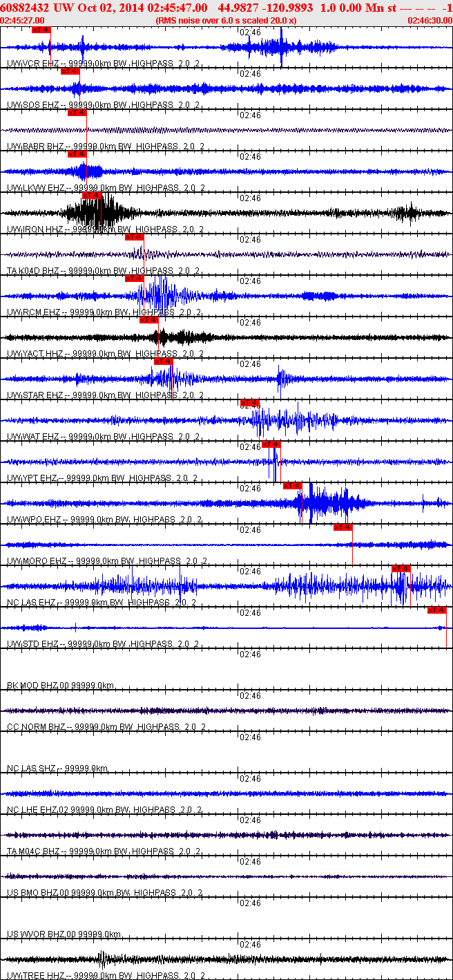The width and height of the screenshot is (453, 980).
Task: Click the event ID 60882432 in header
Action: (24, 7)
